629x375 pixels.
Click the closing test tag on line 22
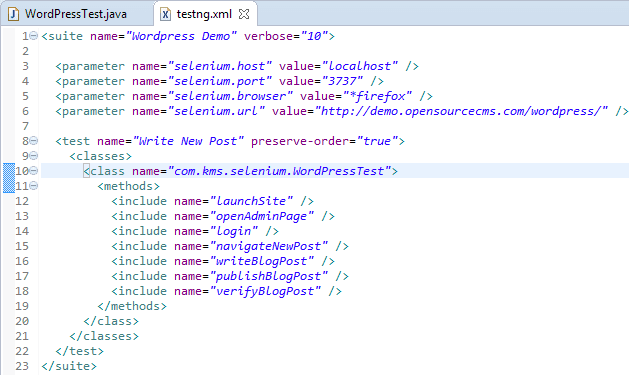tap(79, 351)
